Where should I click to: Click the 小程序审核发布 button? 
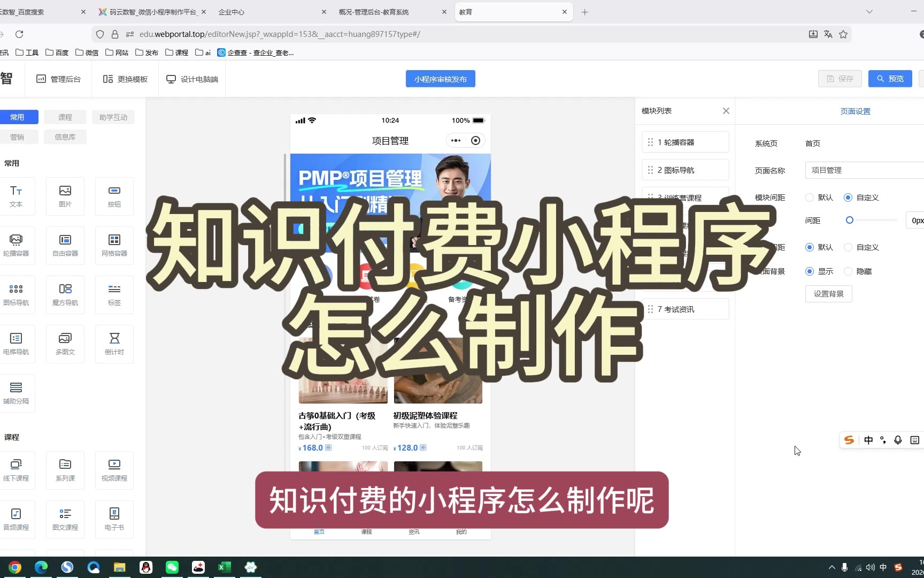(x=441, y=79)
